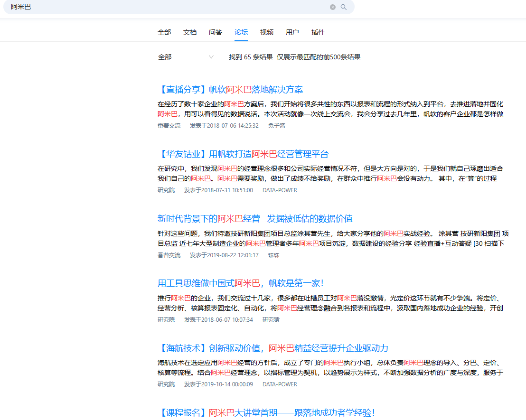Screen dimensions: 526x420
Task: Expand the 全部 filter dropdown
Action: click(x=186, y=57)
